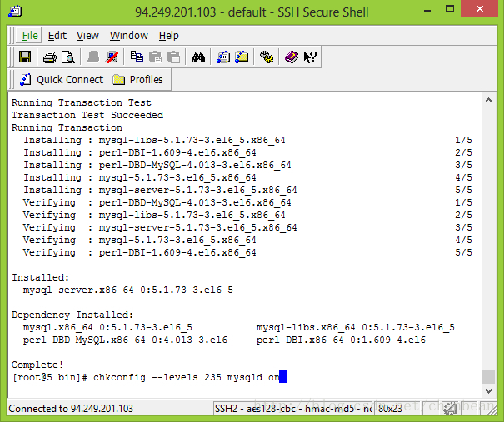Open the Edit menu

point(57,35)
